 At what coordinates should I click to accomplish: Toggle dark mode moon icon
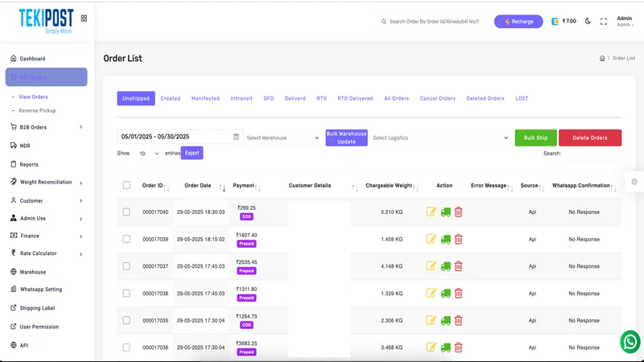588,21
